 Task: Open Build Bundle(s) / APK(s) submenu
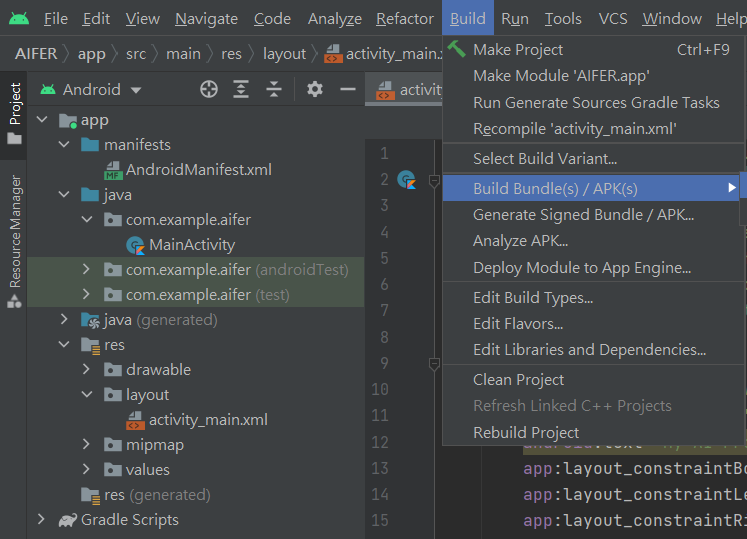coord(591,188)
